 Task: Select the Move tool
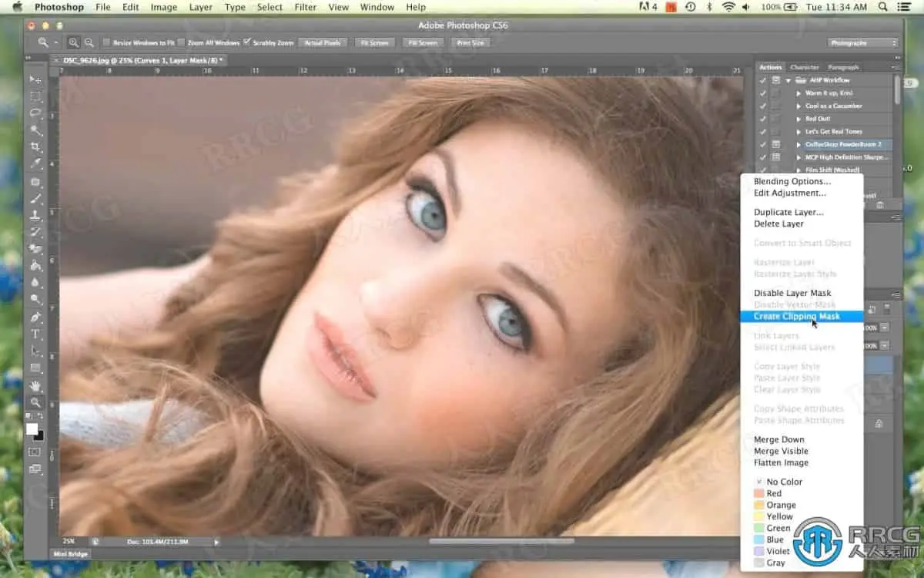[35, 79]
